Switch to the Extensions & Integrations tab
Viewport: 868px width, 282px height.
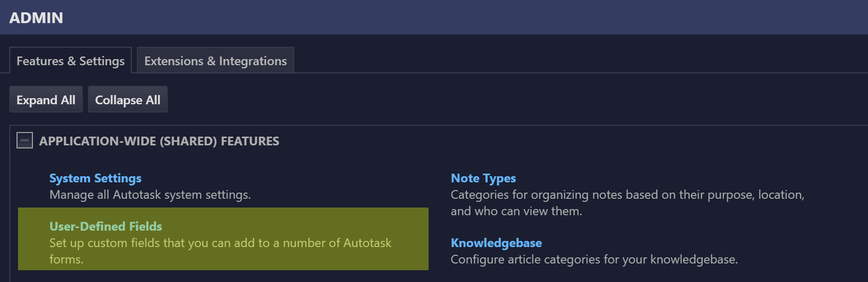tap(216, 61)
